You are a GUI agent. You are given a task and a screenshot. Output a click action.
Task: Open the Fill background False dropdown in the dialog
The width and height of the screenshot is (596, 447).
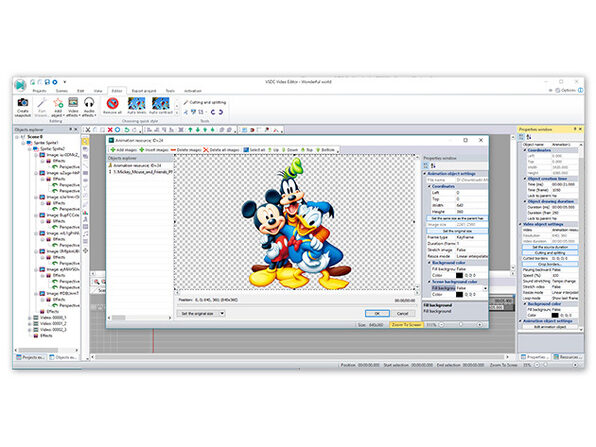(x=485, y=288)
